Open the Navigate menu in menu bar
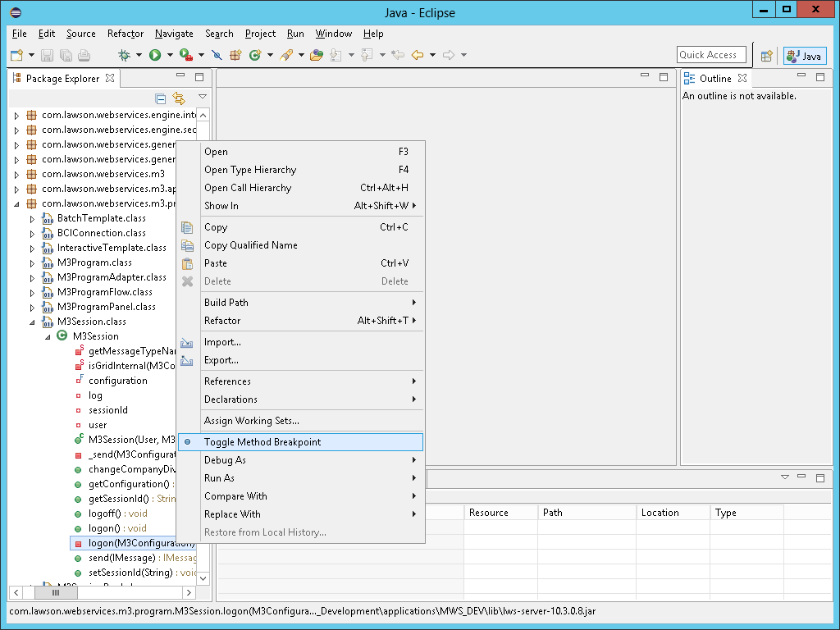Viewport: 840px width, 630px height. click(174, 34)
